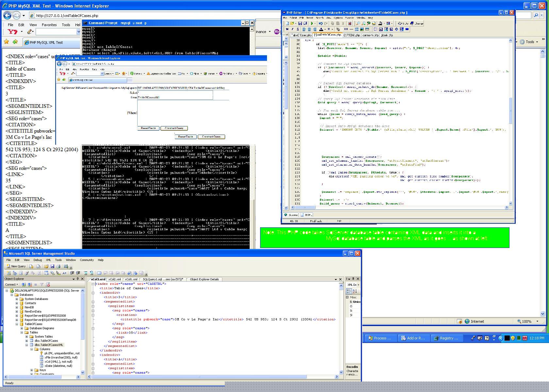The width and height of the screenshot is (549, 392).
Task: Switch to Object Explorer Details tab
Action: [x=204, y=279]
